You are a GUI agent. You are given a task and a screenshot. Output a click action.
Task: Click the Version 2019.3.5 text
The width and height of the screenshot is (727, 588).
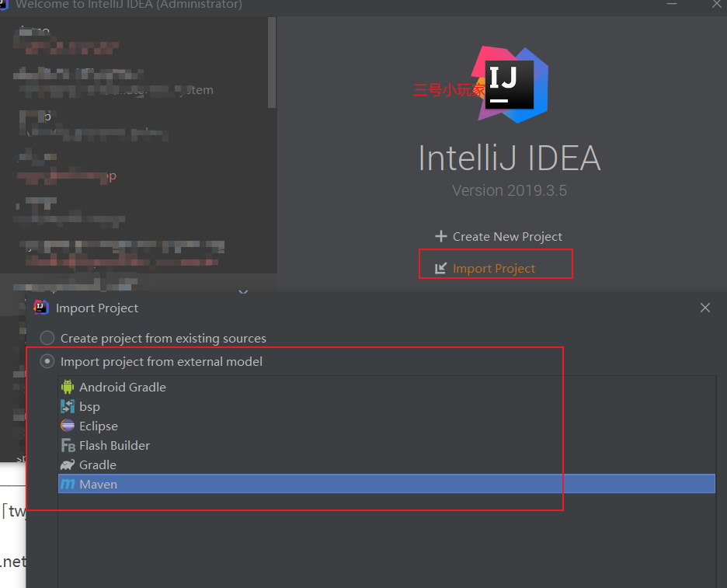pyautogui.click(x=509, y=190)
